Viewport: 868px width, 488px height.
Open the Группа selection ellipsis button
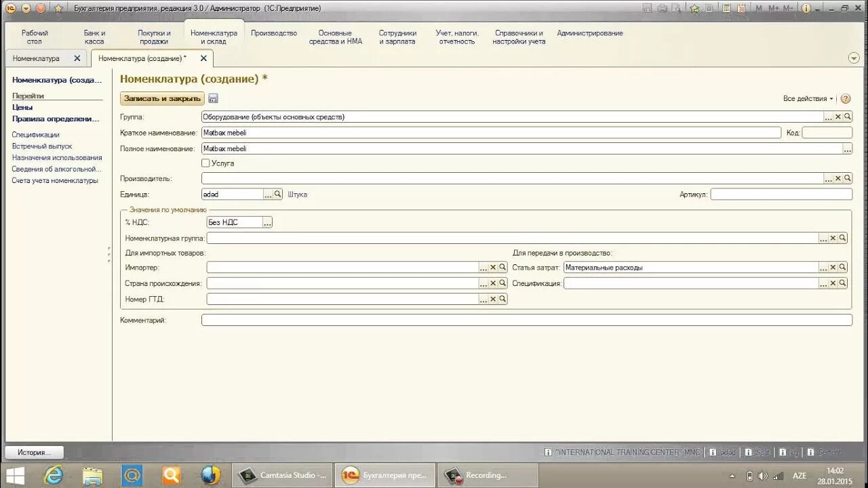pyautogui.click(x=828, y=117)
